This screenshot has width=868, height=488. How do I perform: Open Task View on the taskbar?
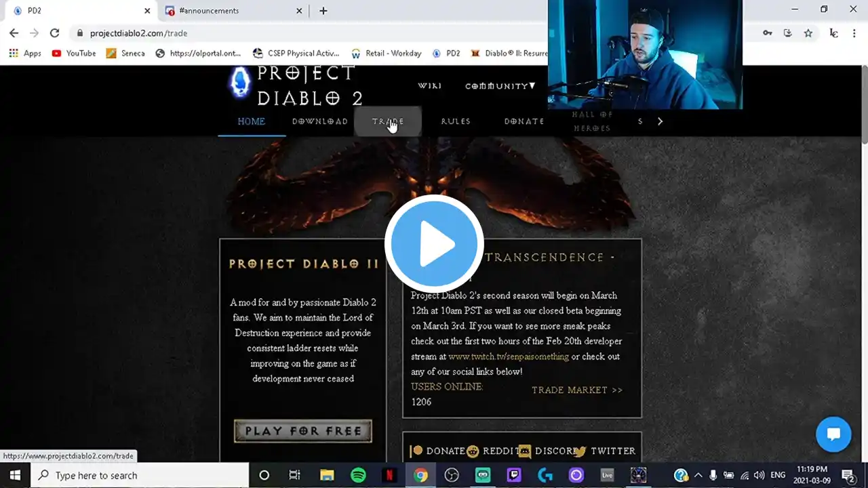point(294,475)
